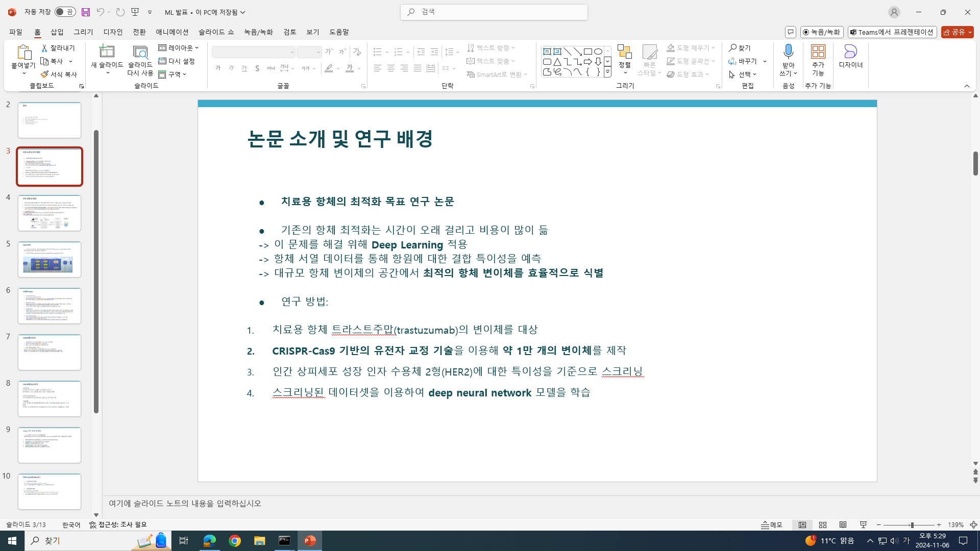Open the Dictate (받아쓰기) microphone icon
This screenshot has width=980, height=551.
click(x=788, y=52)
